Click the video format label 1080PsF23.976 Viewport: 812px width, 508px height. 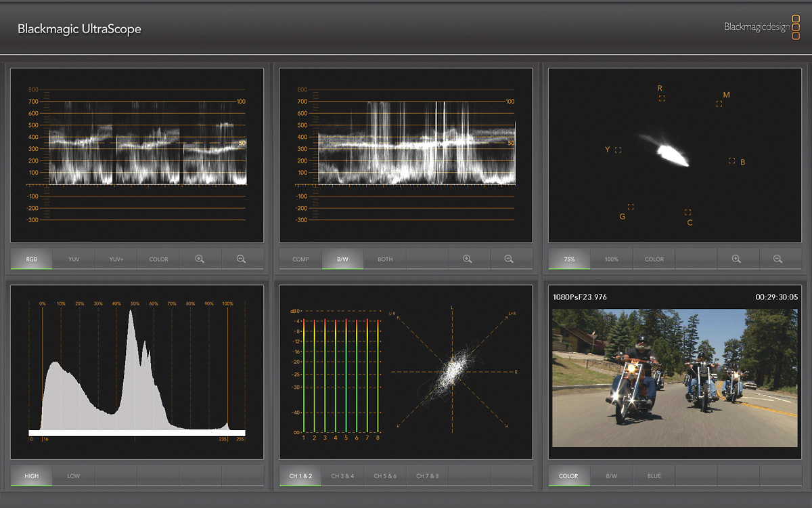tap(580, 297)
